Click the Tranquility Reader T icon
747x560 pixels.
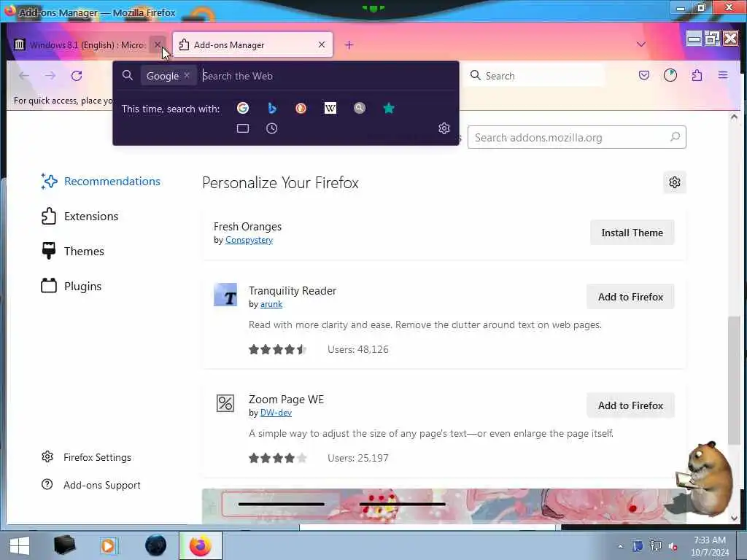click(225, 295)
